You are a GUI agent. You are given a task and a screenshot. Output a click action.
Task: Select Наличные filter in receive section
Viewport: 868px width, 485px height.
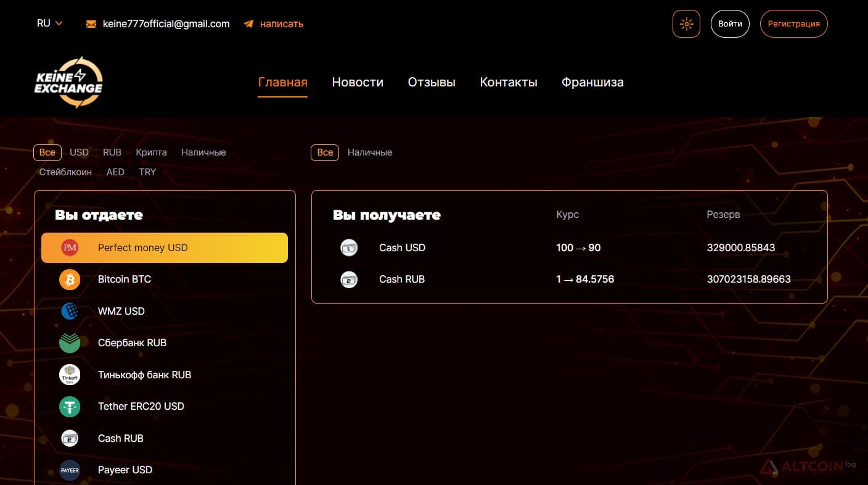(370, 152)
